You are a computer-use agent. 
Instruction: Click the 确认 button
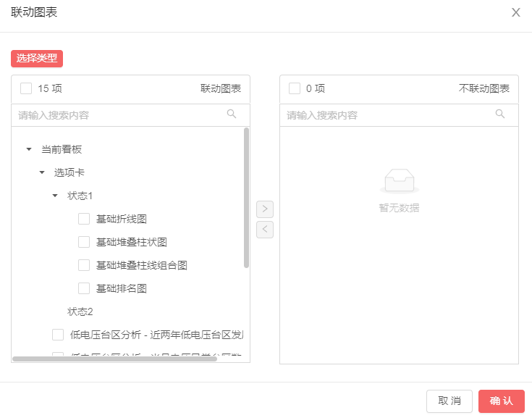tap(501, 401)
